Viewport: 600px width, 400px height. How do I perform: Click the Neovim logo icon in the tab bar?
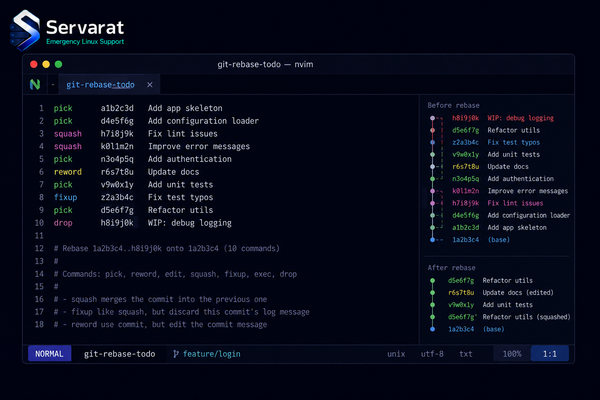click(35, 84)
